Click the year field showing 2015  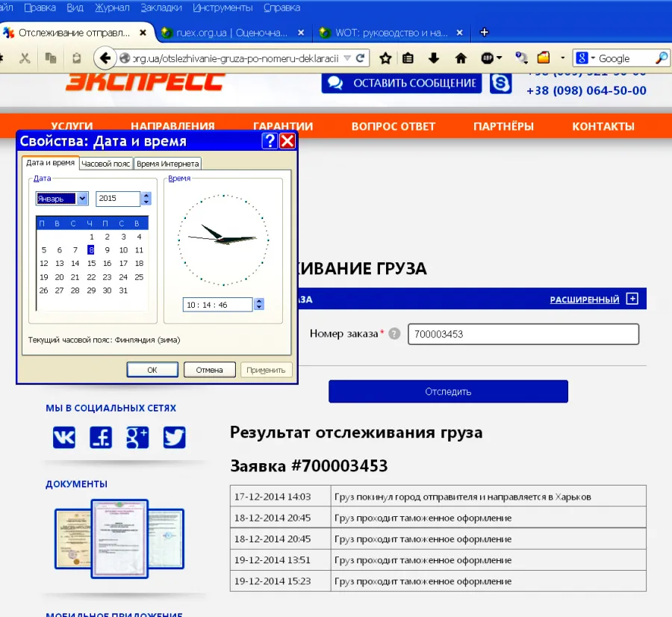click(118, 199)
